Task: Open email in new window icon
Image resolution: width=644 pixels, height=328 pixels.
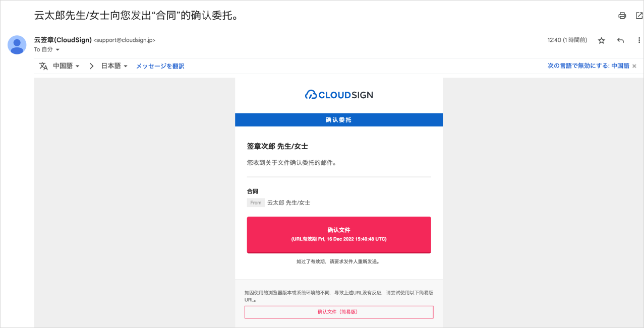Action: point(639,16)
